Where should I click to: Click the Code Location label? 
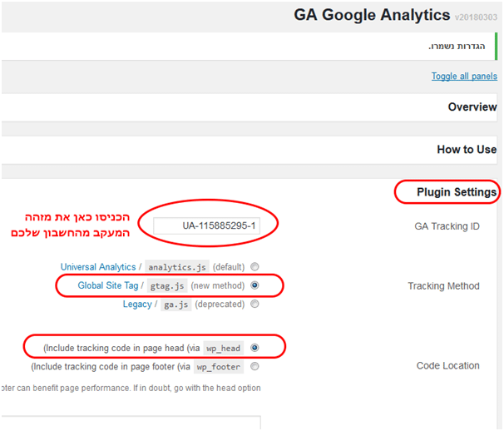(x=447, y=366)
